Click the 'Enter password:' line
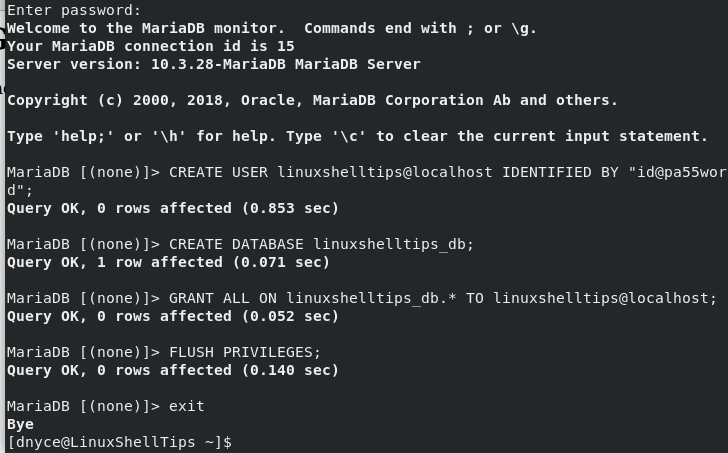The width and height of the screenshot is (728, 453). pyautogui.click(x=74, y=10)
